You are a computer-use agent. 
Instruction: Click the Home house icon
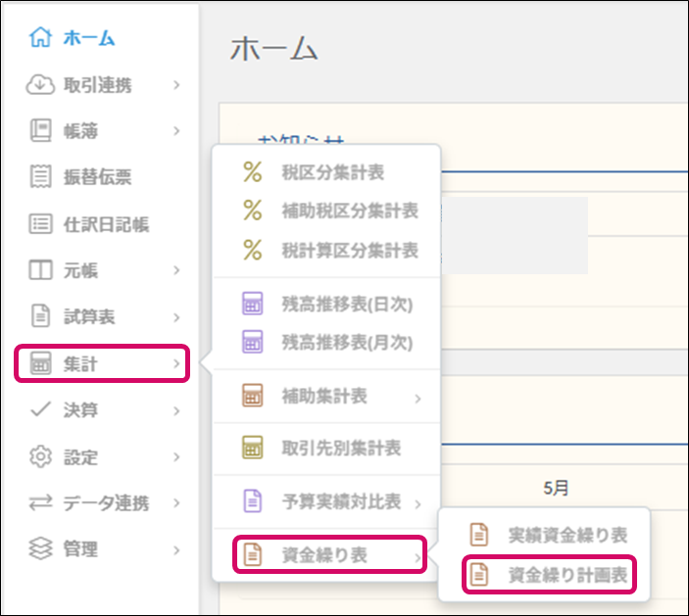[x=40, y=39]
